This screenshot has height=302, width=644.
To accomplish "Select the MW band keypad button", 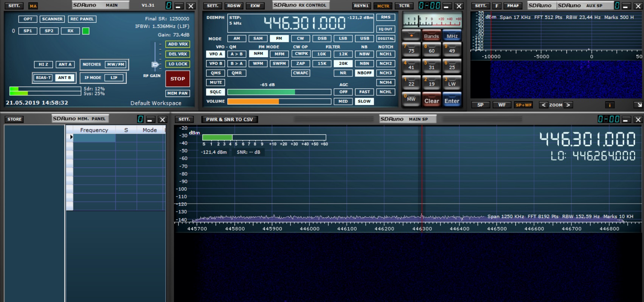I will coord(411,99).
